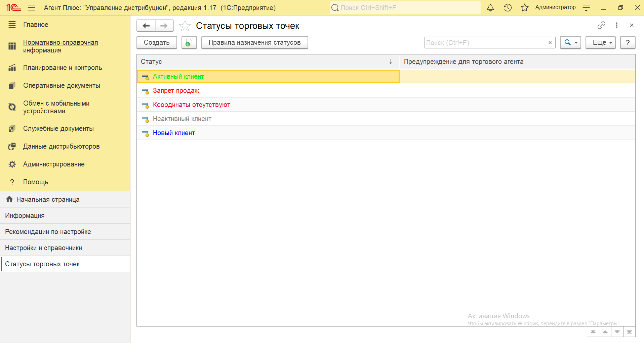This screenshot has height=343, width=644.
Task: Switch to Статусы торговых точек tab
Action: [x=65, y=264]
